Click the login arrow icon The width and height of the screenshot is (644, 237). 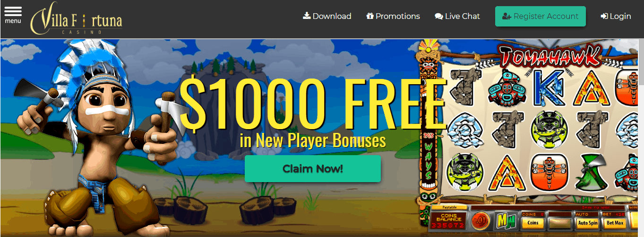(604, 16)
